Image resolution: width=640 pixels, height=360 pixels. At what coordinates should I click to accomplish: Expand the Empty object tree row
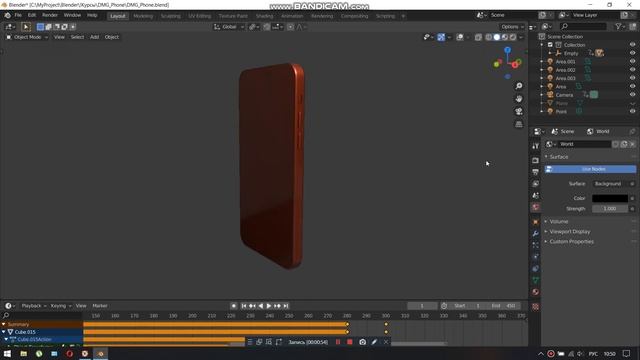click(550, 53)
